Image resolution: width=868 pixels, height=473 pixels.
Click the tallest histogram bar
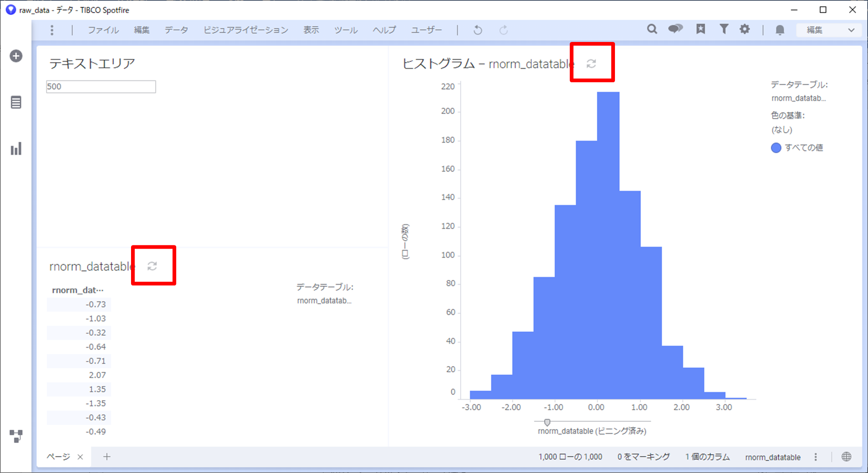click(x=608, y=245)
